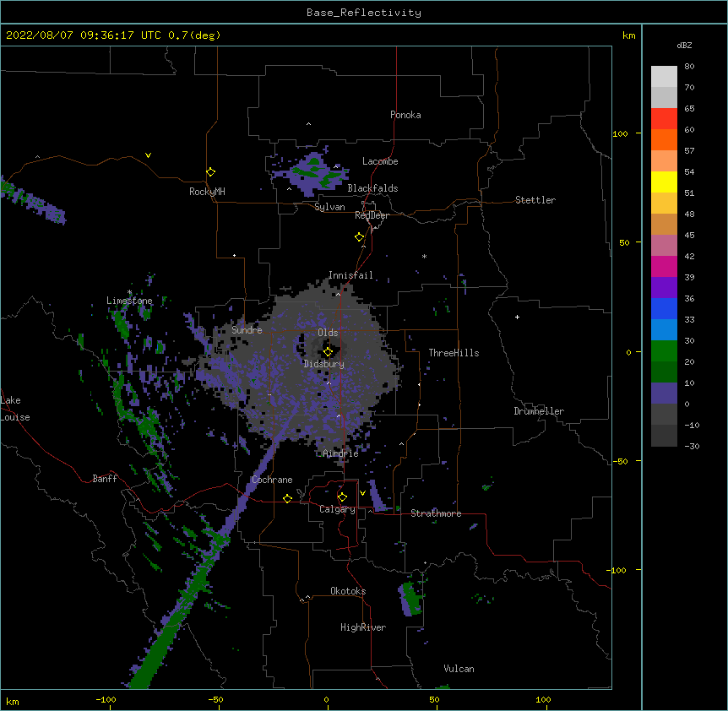
Task: Click the Okotoks label
Action: (x=348, y=591)
